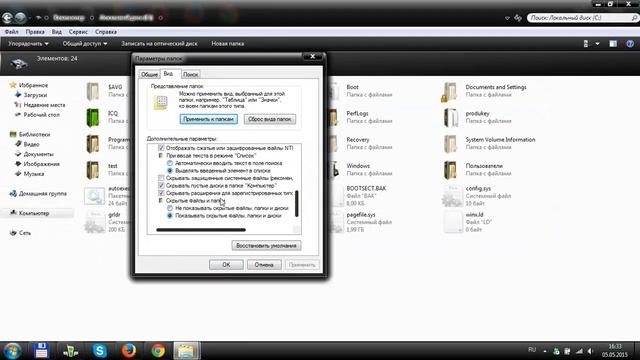This screenshot has height=360, width=640.
Task: Open view options dropdown arrow in toolbar
Action: point(598,44)
